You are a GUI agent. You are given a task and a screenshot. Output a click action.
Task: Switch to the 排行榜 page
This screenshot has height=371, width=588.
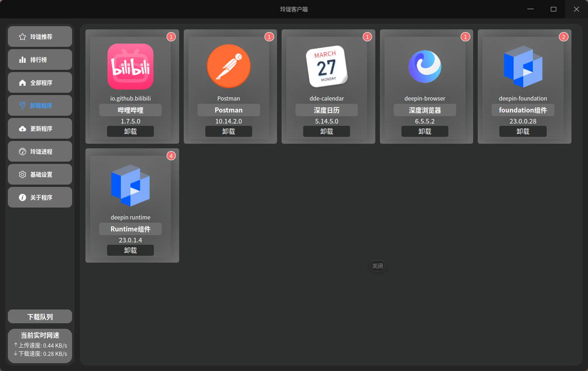click(x=40, y=60)
